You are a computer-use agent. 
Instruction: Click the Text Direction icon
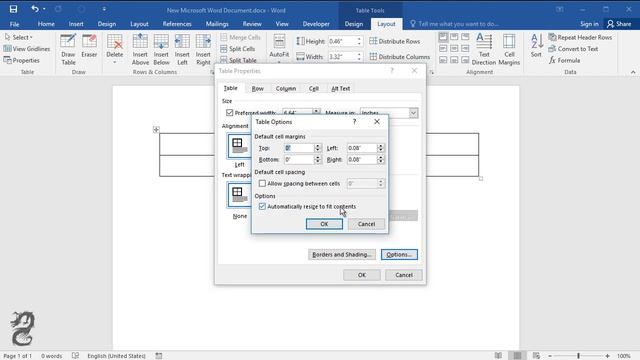[484, 49]
